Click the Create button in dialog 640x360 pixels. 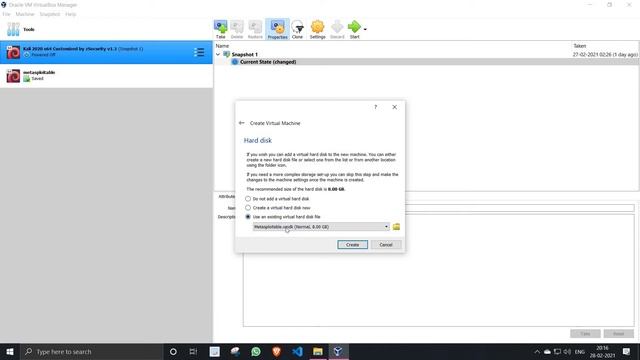click(x=352, y=244)
